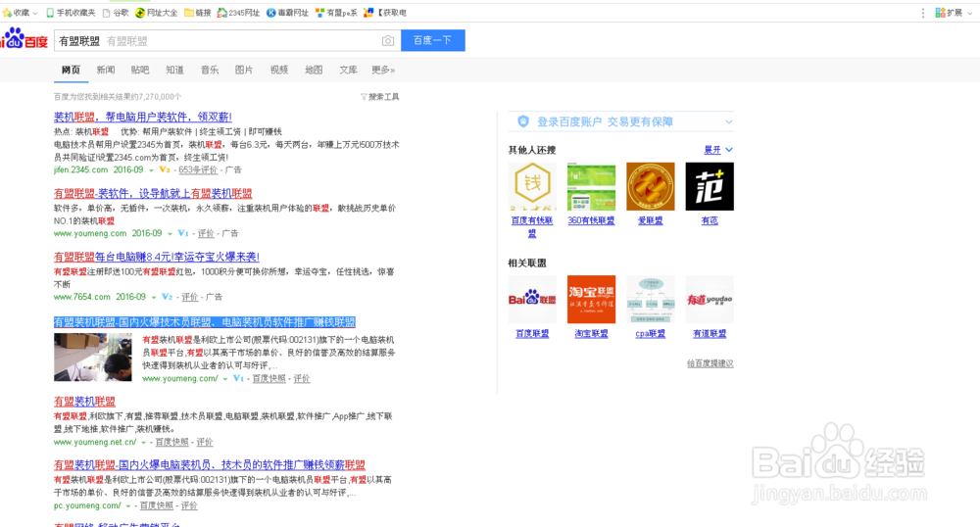Click the 扩展 extensions icon

[x=940, y=13]
